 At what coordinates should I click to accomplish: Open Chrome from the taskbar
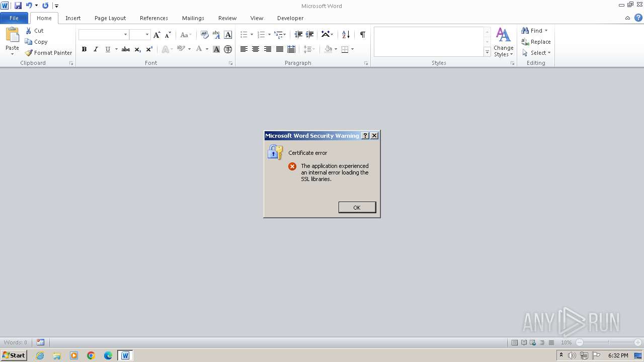91,355
